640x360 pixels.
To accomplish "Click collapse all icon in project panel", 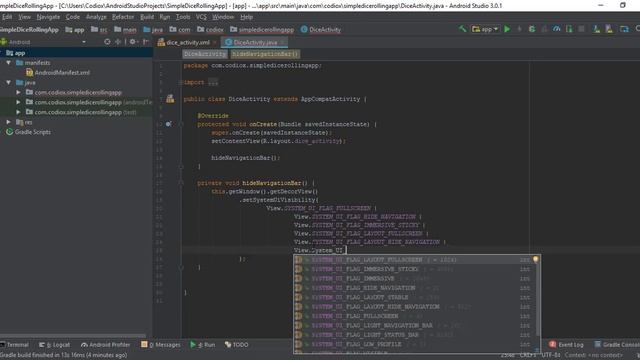I will point(118,42).
